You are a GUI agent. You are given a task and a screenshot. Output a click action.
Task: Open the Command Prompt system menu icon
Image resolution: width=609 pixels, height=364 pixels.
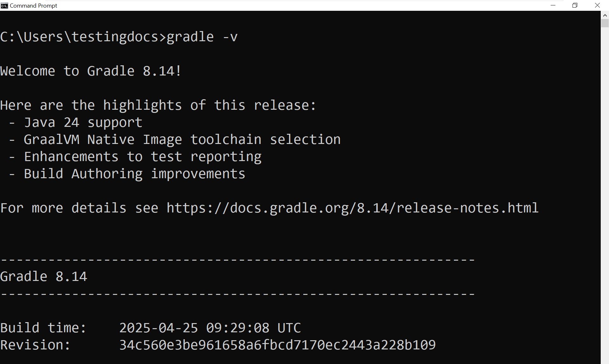click(4, 5)
